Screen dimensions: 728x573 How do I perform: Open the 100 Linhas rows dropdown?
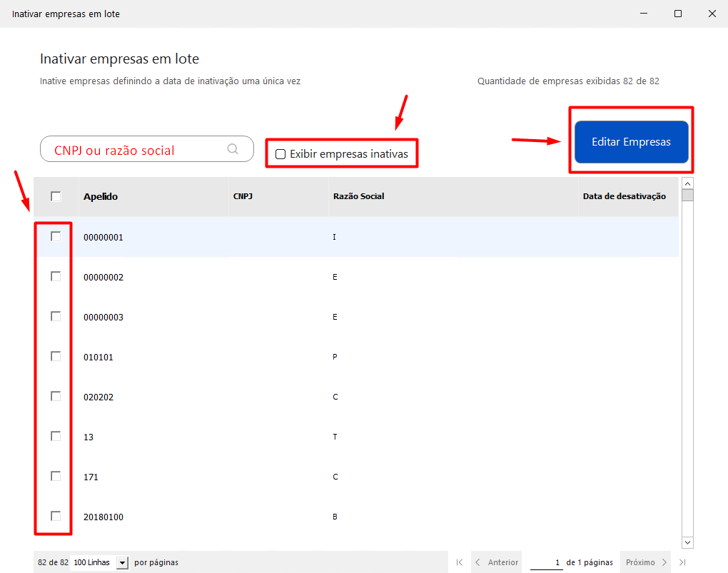(x=122, y=562)
